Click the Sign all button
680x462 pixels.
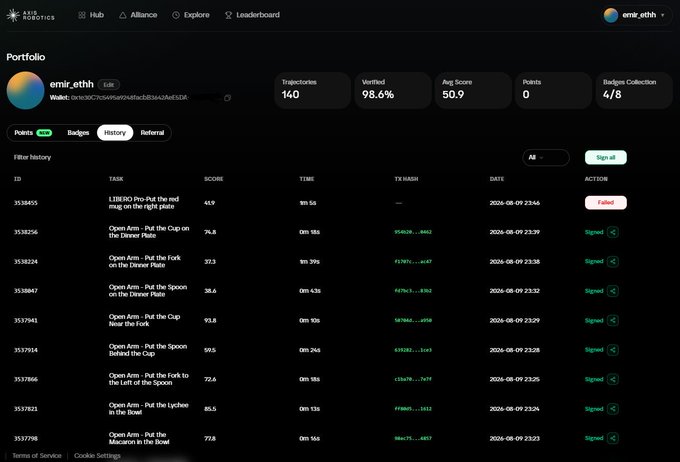605,157
